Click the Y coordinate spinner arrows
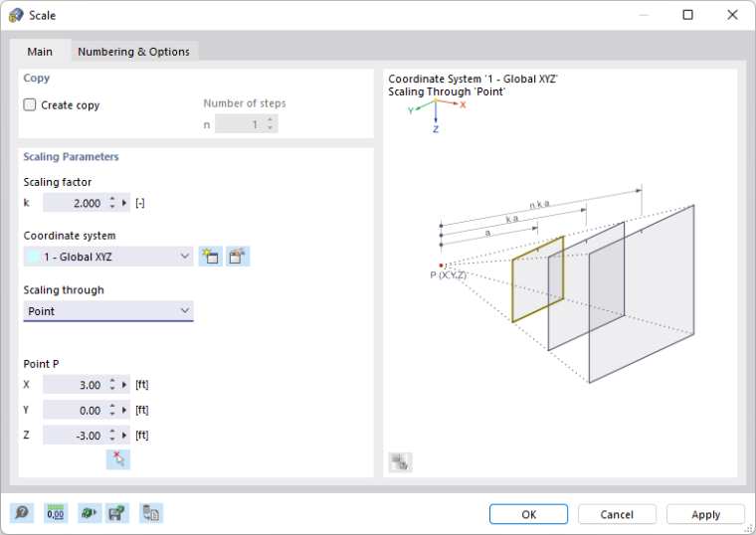 click(x=112, y=410)
